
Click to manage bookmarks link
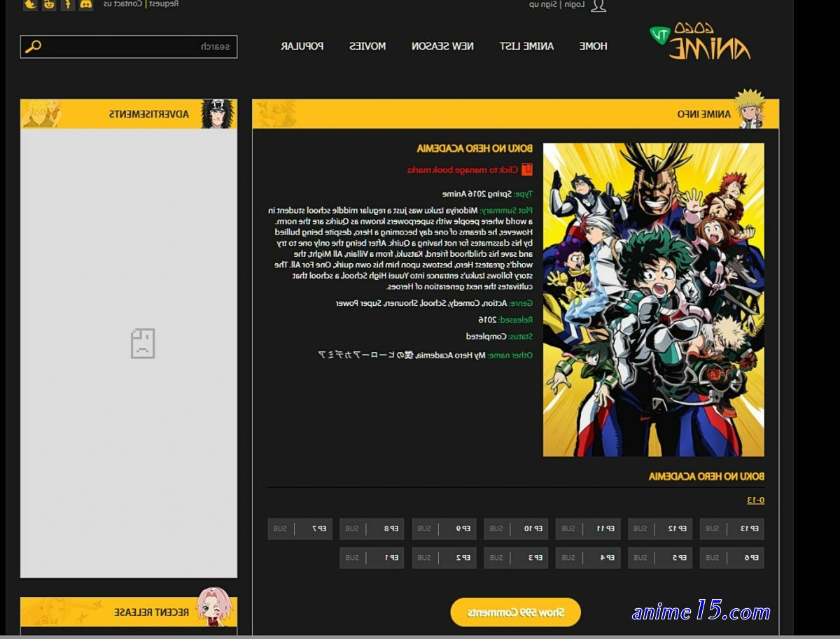[463, 169]
